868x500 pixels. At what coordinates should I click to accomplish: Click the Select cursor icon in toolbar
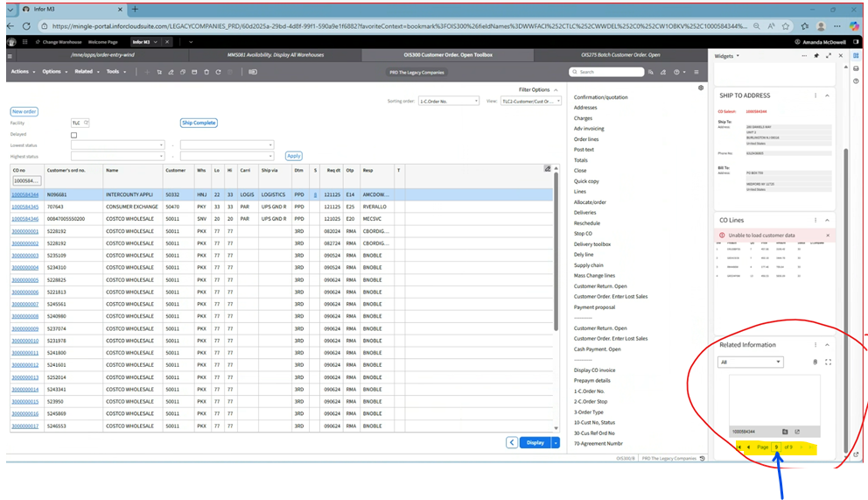tap(159, 72)
